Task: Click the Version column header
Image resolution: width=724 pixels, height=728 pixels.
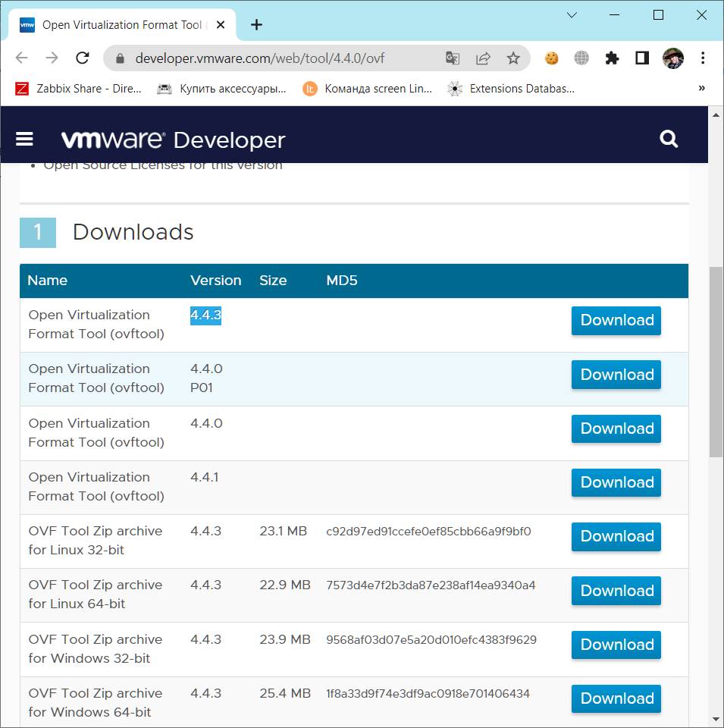Action: point(216,281)
